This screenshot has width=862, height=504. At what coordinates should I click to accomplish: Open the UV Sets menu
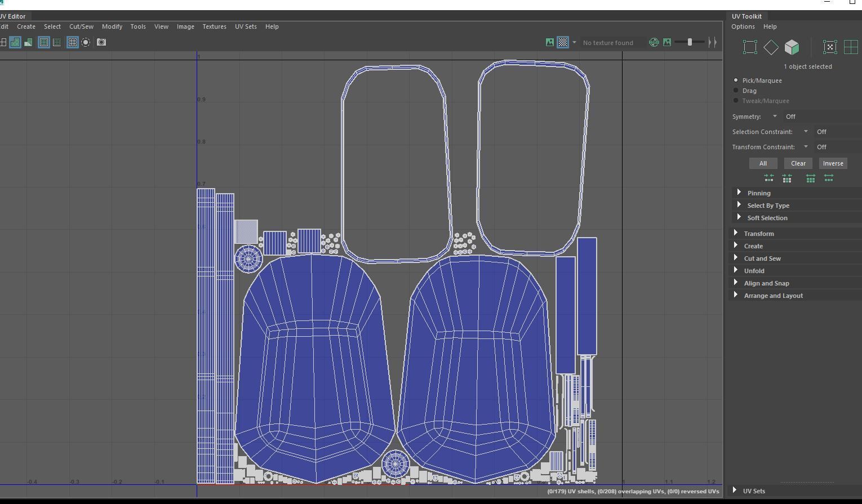click(246, 26)
